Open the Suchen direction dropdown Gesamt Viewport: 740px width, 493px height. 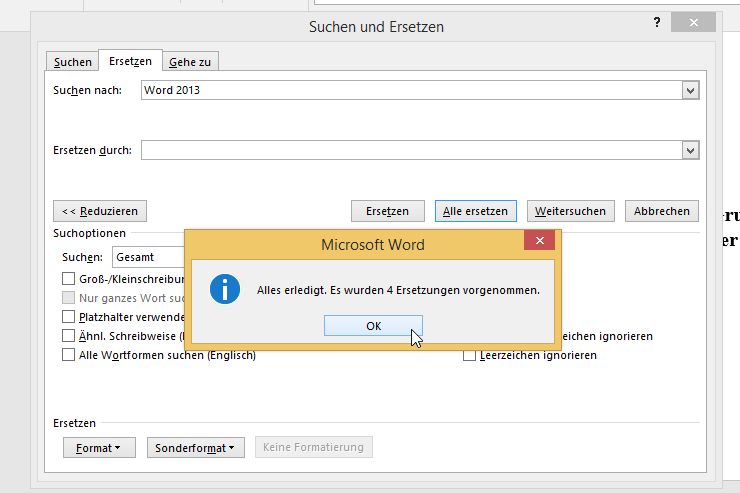(148, 257)
